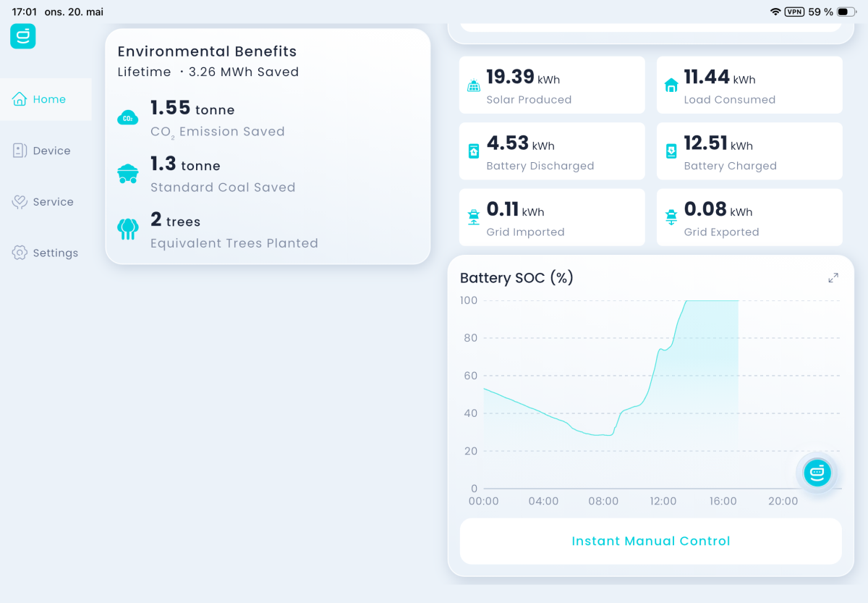Select the 12:00 marker on SOC chart
Screen dimensions: 868x603
[663, 501]
